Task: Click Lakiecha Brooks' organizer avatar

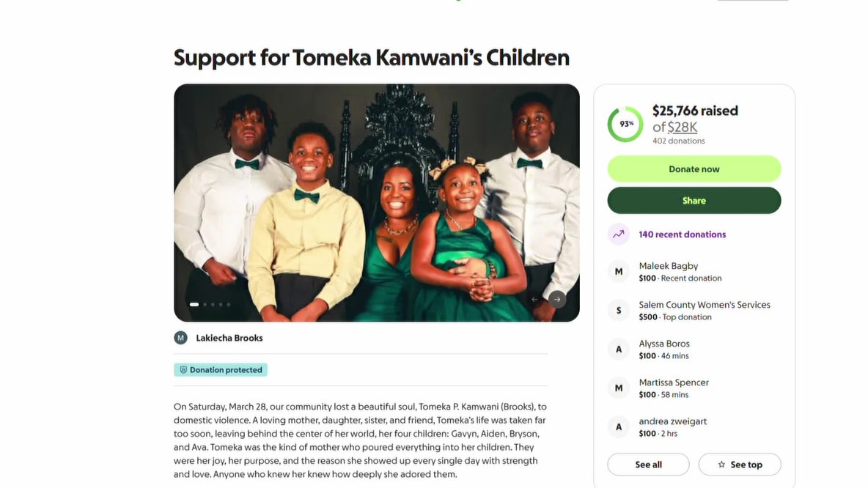Action: [180, 338]
